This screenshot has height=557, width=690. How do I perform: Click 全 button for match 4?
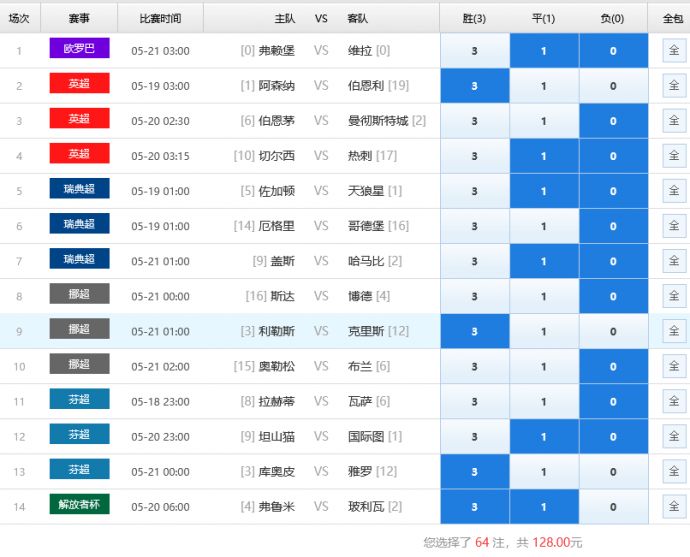click(x=674, y=156)
